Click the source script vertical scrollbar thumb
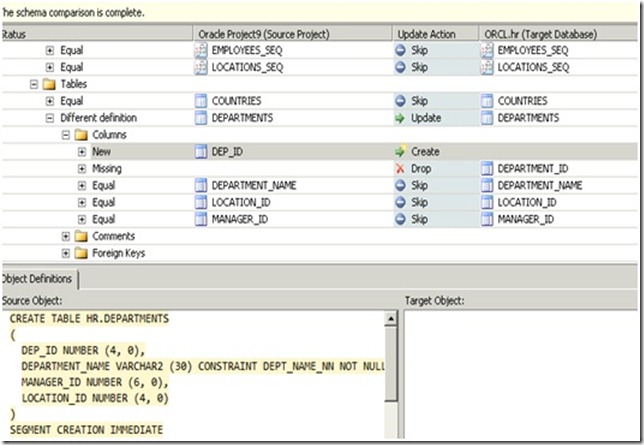The height and width of the screenshot is (445, 644). (x=391, y=364)
